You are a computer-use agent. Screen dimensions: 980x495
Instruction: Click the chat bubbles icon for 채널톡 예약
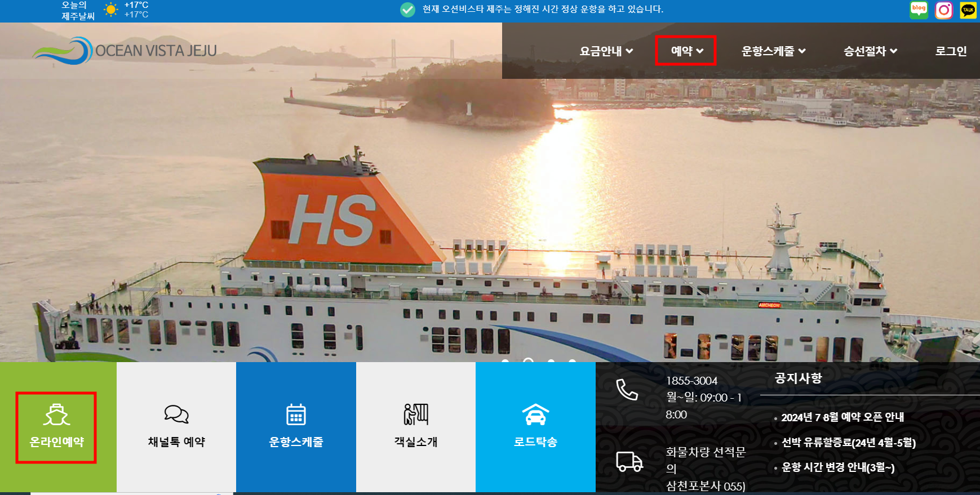click(x=176, y=414)
